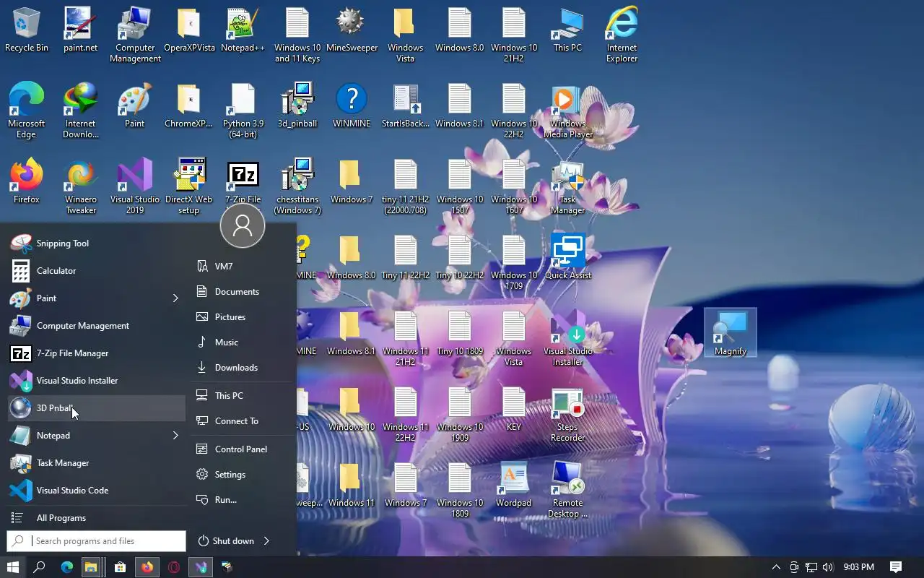The width and height of the screenshot is (924, 578).
Task: Start 7-Zip File Manager from Start menu
Action: 95,353
